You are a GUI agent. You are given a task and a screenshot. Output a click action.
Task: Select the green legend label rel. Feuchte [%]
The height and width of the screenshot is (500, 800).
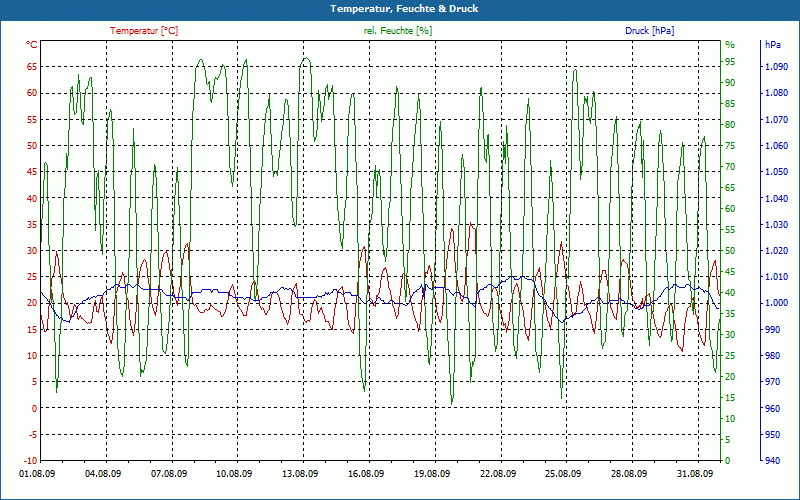click(398, 31)
